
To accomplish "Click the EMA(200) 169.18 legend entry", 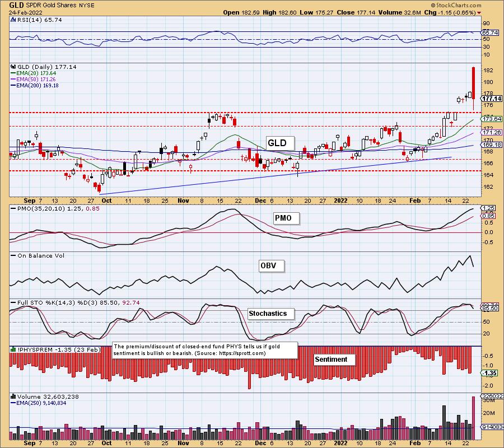I will 34,86.
